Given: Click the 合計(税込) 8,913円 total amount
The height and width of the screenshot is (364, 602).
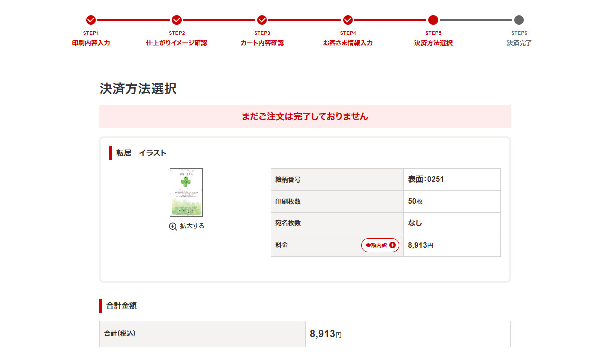Looking at the screenshot, I should 326,334.
